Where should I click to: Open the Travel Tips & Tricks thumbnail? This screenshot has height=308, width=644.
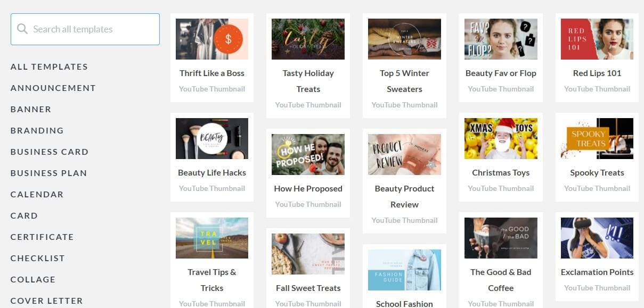(212, 238)
